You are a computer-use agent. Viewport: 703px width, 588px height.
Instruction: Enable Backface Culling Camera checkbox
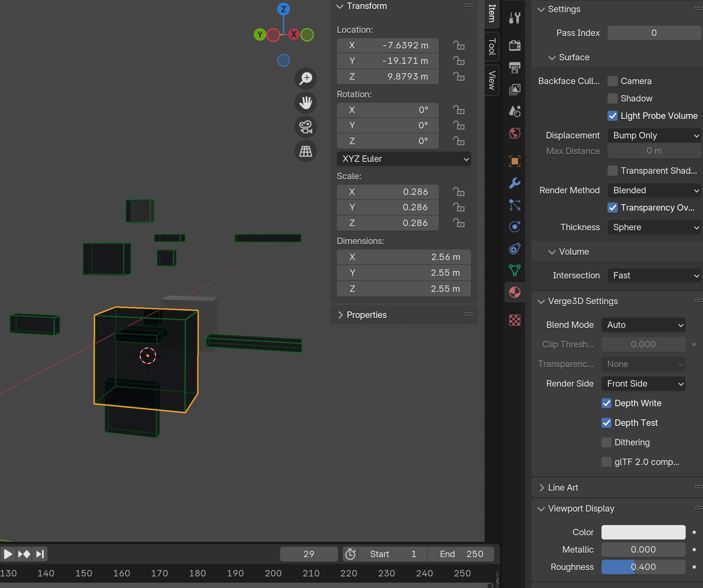tap(612, 81)
